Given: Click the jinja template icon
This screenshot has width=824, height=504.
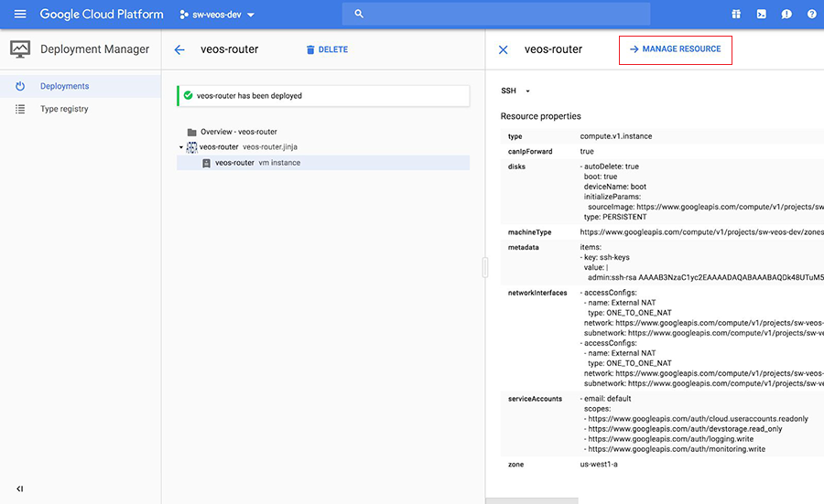Looking at the screenshot, I should 192,147.
